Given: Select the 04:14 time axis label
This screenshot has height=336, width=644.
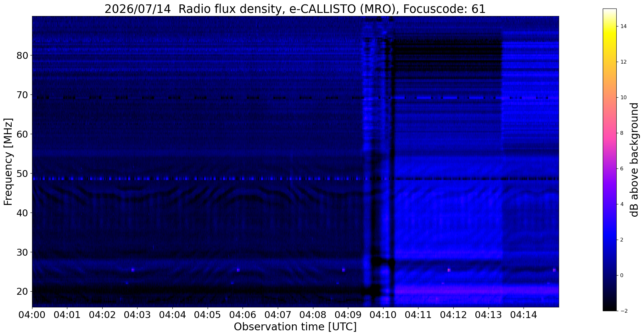Looking at the screenshot, I should pos(524,315).
